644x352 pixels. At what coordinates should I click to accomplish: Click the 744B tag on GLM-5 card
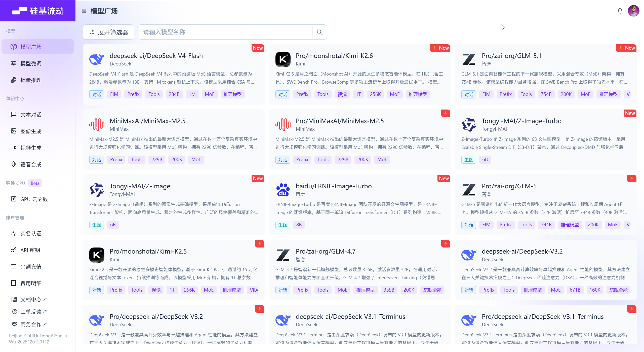546,225
